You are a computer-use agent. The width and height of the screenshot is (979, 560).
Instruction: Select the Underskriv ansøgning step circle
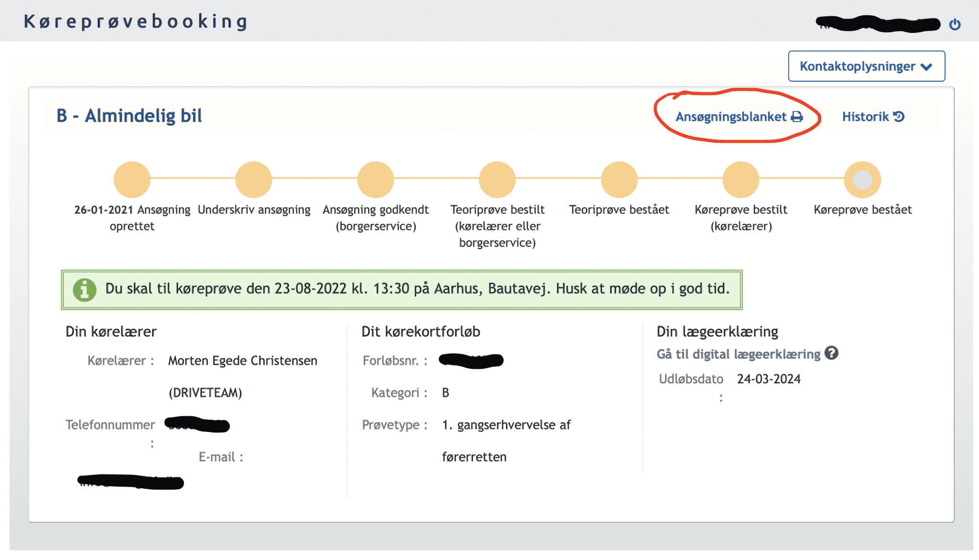(254, 180)
